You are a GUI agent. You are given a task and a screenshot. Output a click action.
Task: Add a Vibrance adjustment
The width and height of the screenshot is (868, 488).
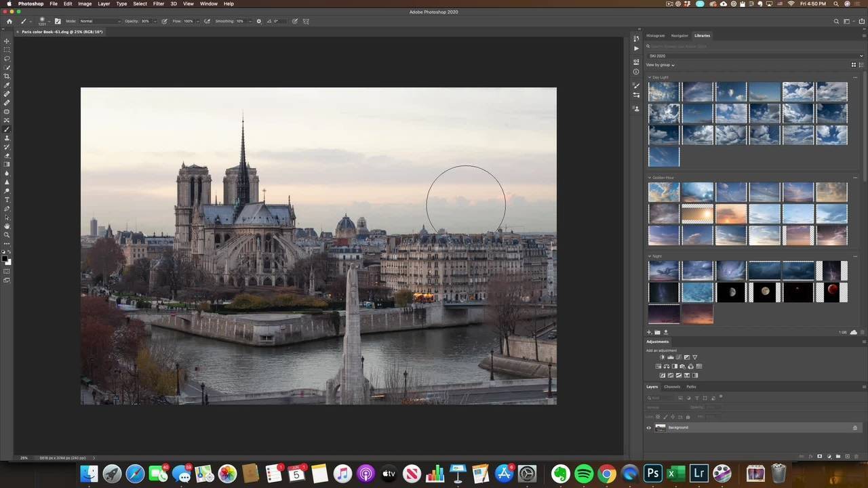click(x=694, y=357)
